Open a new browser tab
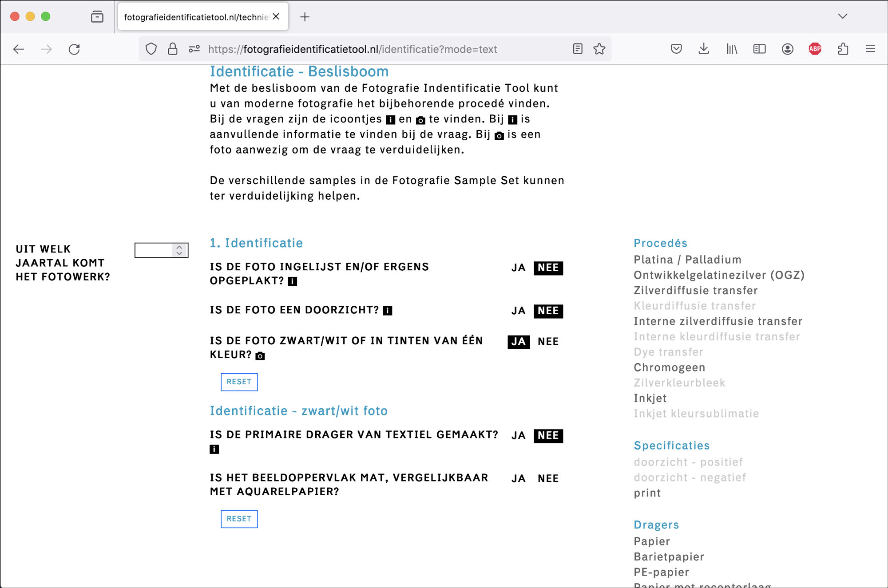Screen dimensions: 888x588 (305, 17)
